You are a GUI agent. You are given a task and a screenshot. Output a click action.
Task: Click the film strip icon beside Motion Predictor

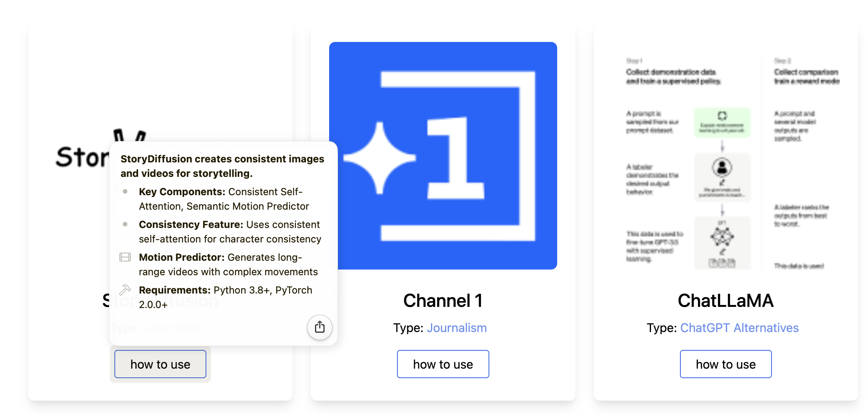pos(125,257)
